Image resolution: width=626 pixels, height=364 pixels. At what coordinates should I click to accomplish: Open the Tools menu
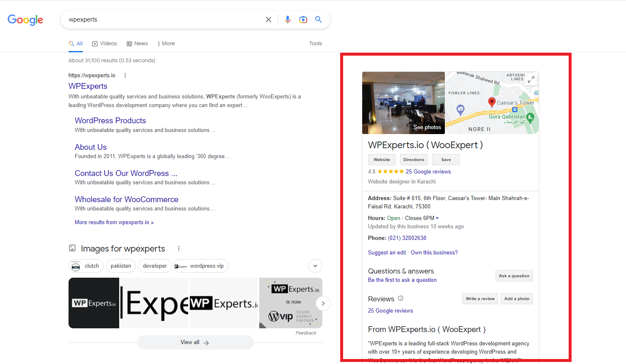coord(315,44)
